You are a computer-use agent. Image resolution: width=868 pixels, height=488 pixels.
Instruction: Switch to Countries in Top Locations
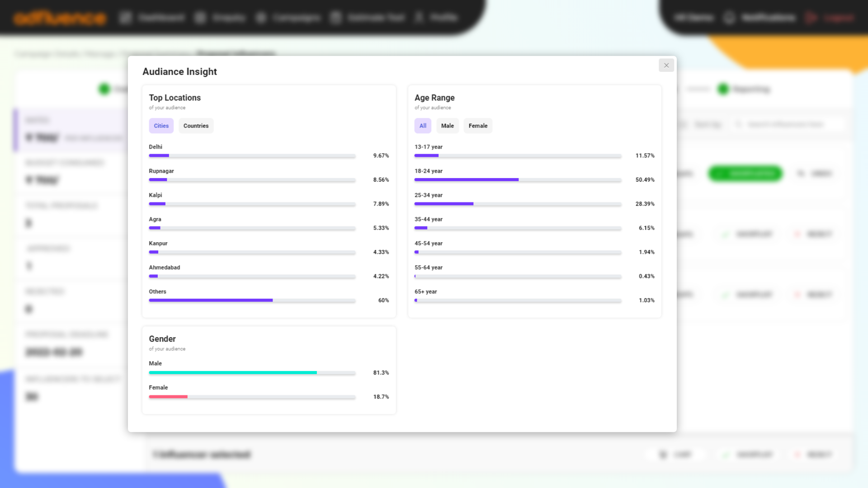pyautogui.click(x=196, y=126)
